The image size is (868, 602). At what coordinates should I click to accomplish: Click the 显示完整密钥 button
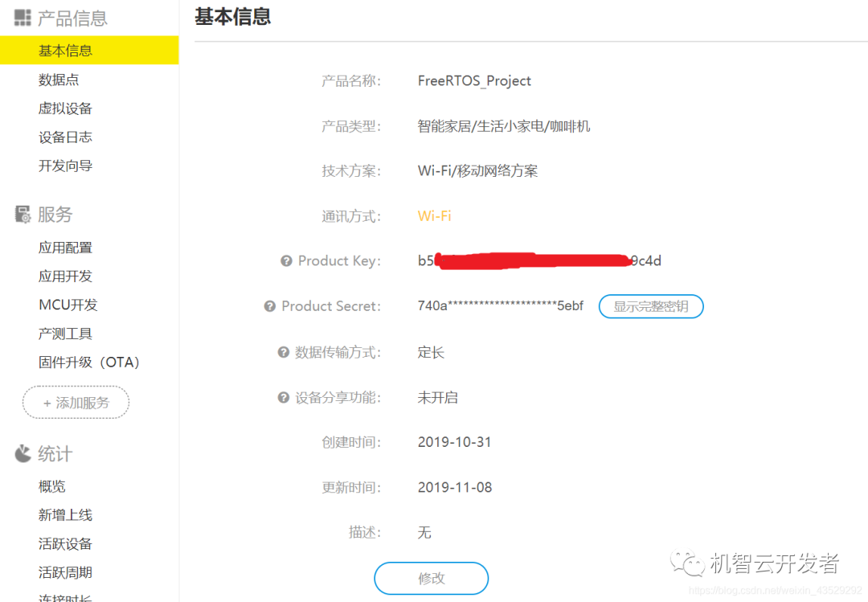coord(651,306)
